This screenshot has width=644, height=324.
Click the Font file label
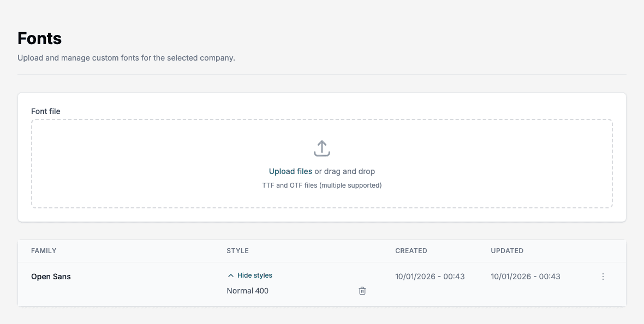(46, 111)
